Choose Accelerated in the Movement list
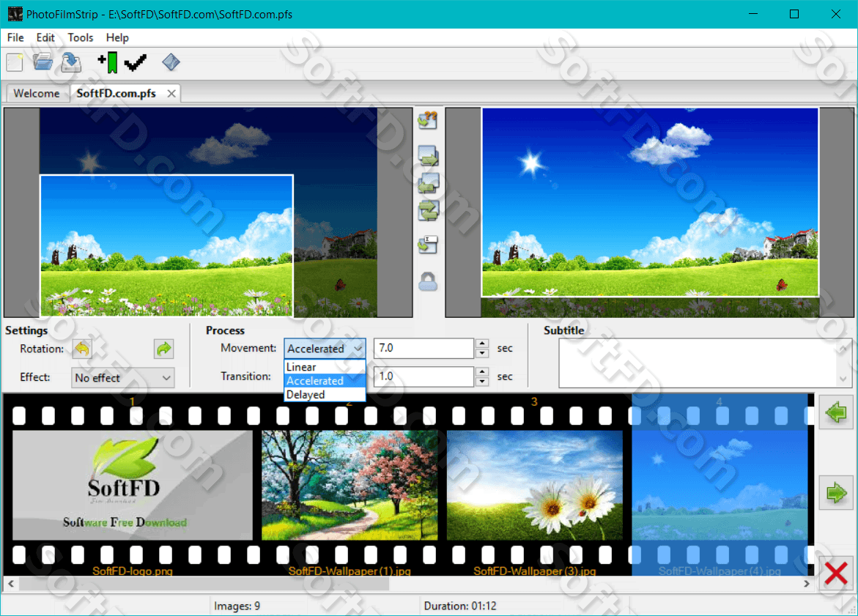Viewport: 858px width, 616px height. (x=325, y=381)
